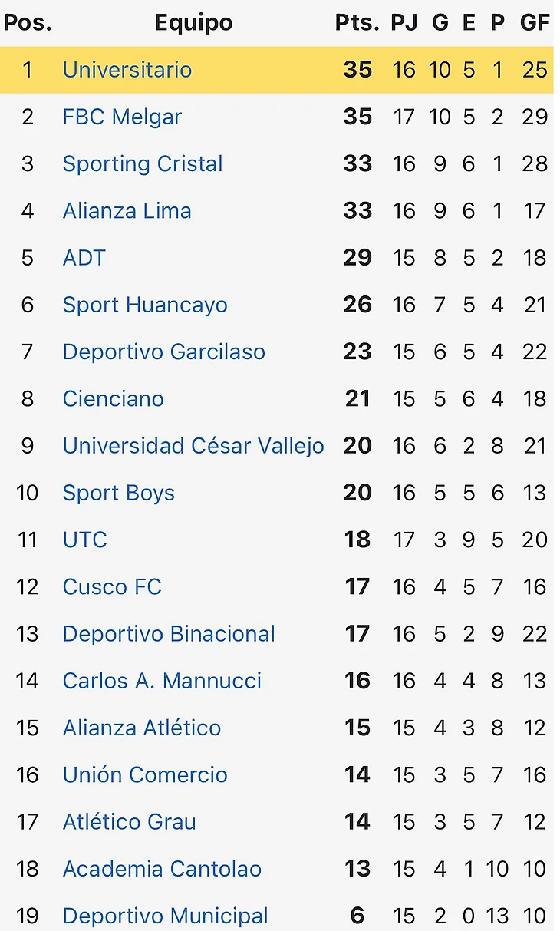Click Deportivo Garcilaso link
The height and width of the screenshot is (931, 560).
click(x=164, y=352)
